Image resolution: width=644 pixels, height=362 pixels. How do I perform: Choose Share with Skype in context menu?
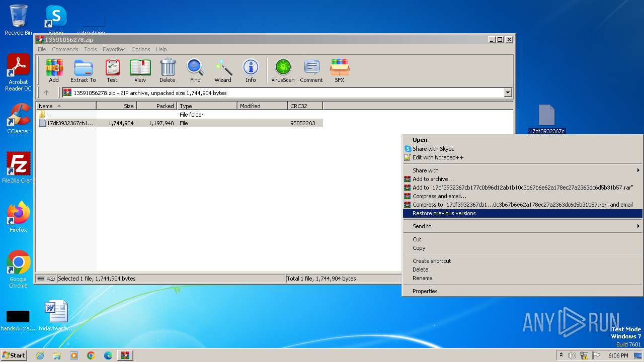(523, 149)
